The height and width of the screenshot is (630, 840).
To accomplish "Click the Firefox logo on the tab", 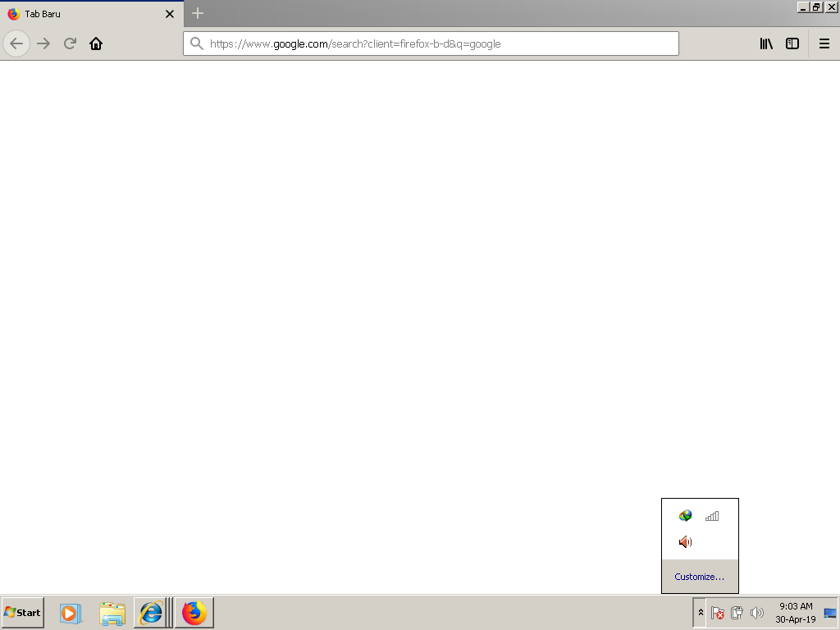I will pos(14,14).
